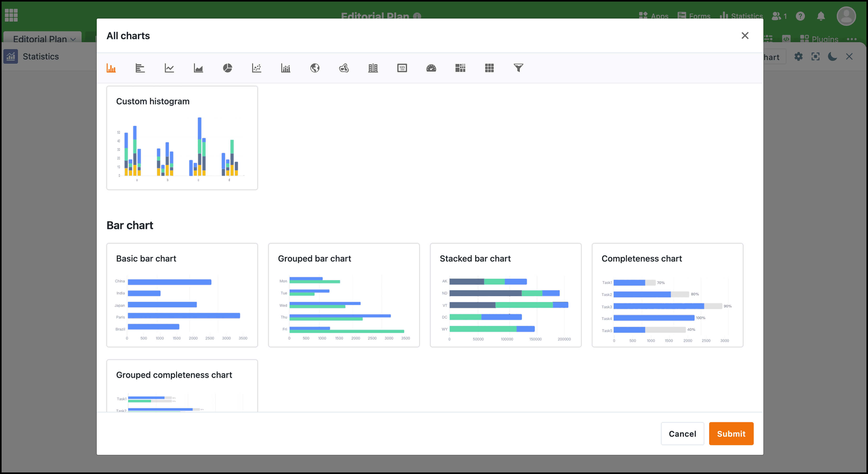Expand the Editorial Plan dropdown
Viewport: 868px width, 474px height.
[42, 39]
